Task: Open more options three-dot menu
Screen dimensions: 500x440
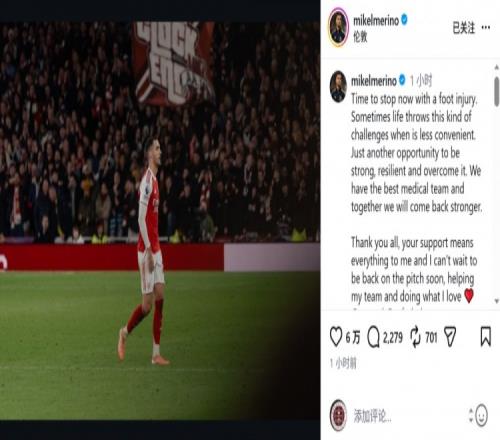Action: [486, 27]
